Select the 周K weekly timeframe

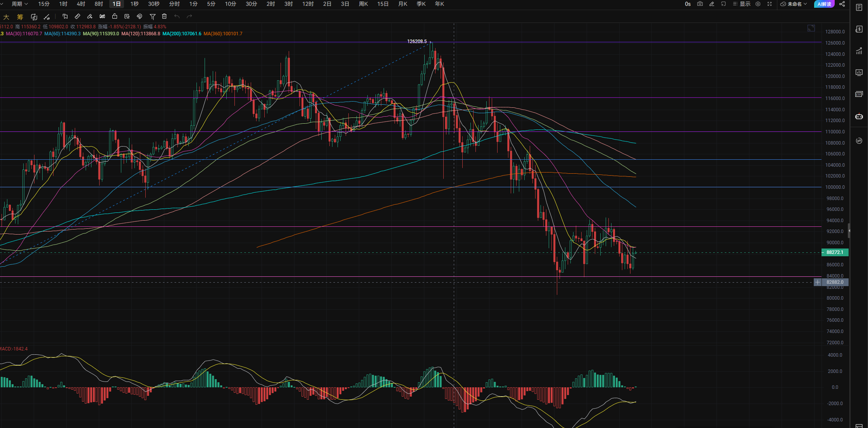pos(363,4)
